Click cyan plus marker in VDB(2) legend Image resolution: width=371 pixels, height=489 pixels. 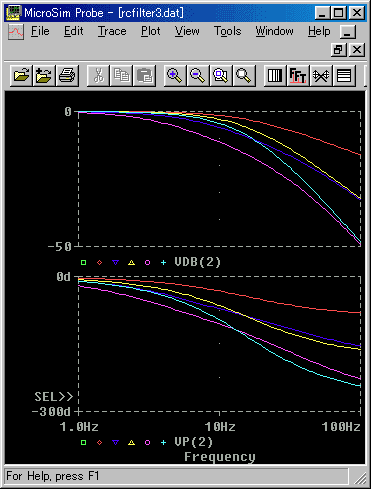[x=163, y=263]
